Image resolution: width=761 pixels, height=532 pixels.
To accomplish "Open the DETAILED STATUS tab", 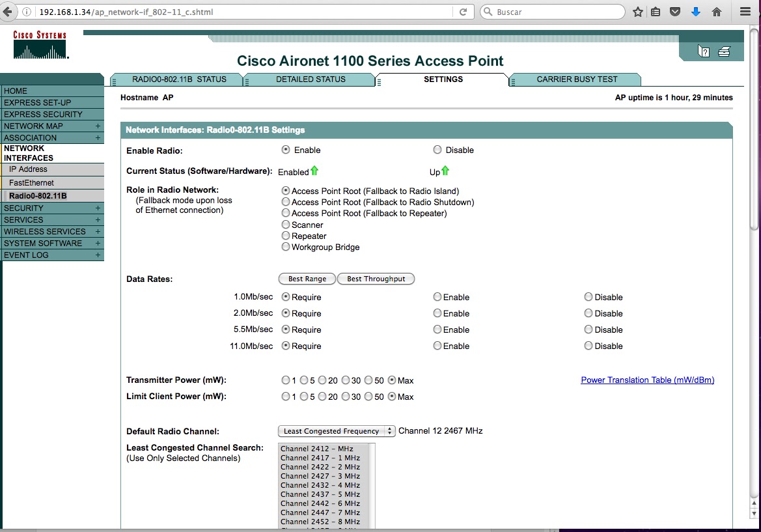I will click(311, 79).
